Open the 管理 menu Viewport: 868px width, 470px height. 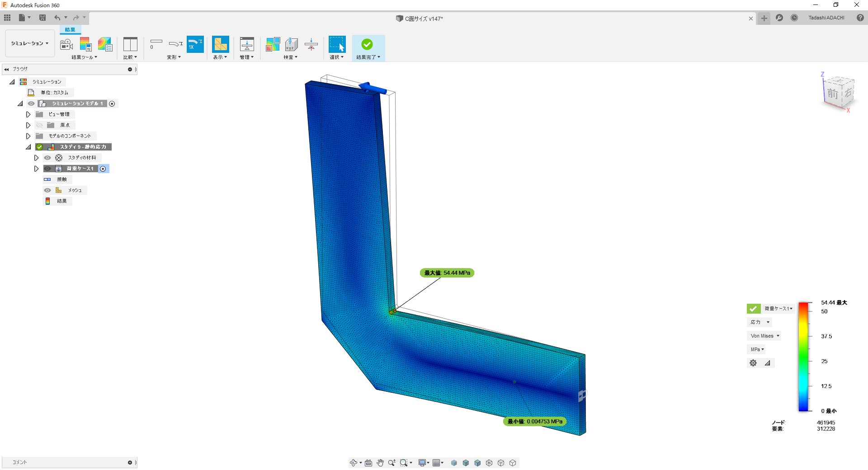(x=247, y=57)
